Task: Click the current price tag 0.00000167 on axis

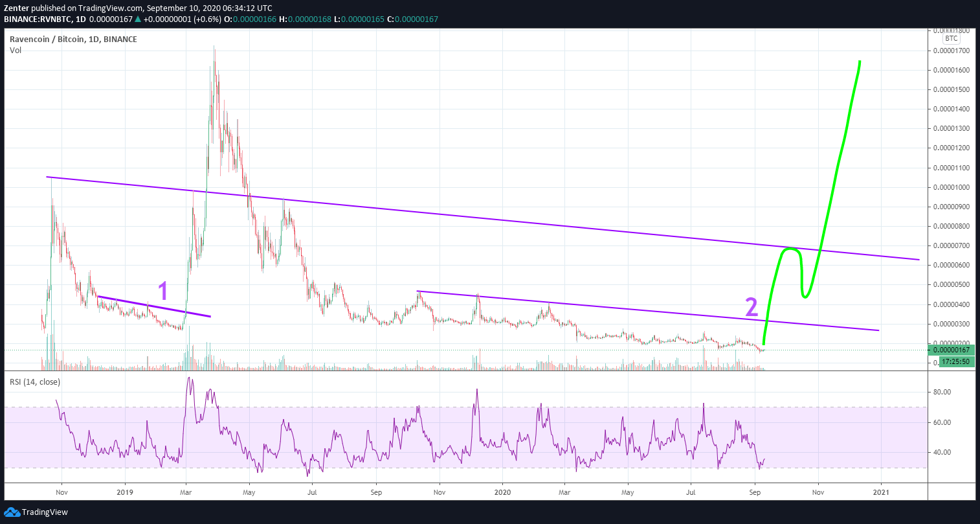Action: (x=952, y=350)
